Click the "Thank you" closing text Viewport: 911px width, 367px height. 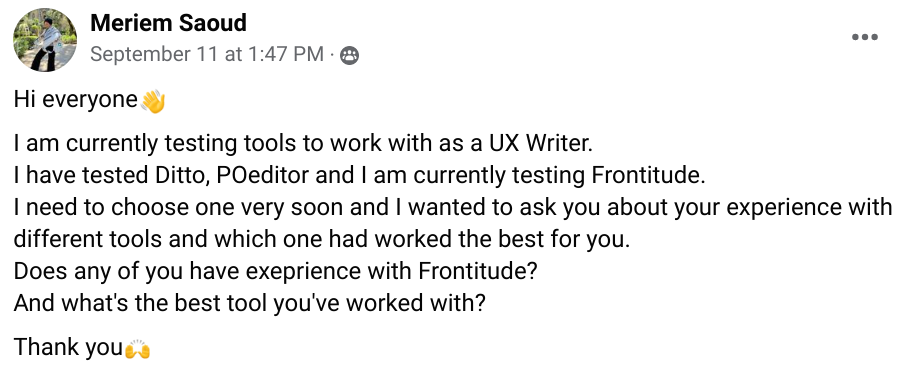(69, 347)
